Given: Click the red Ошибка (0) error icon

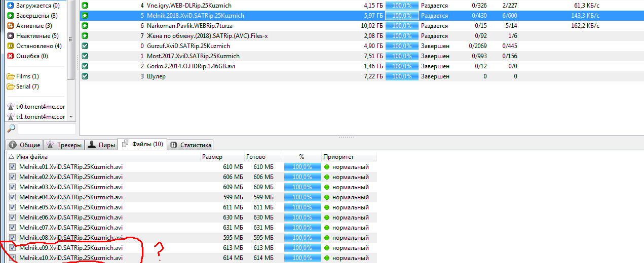Looking at the screenshot, I should pos(11,56).
